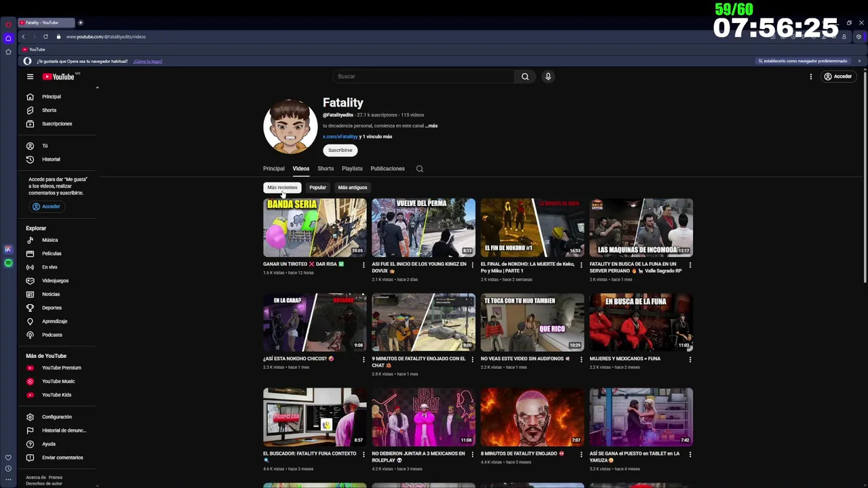This screenshot has width=868, height=488.
Task: Open YouTube Kids
Action: point(58,395)
